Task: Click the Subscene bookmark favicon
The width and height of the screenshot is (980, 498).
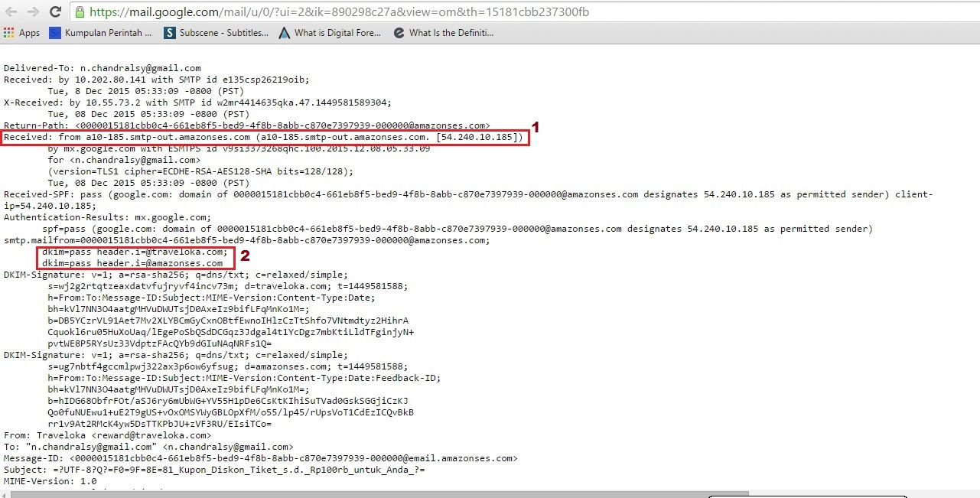Action: coord(169,32)
